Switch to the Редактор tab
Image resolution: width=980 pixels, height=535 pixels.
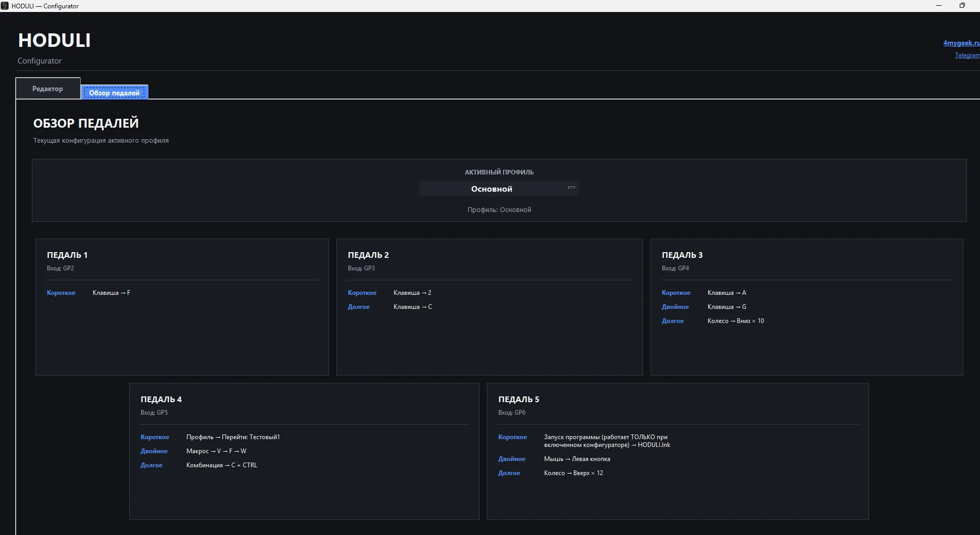(x=48, y=89)
